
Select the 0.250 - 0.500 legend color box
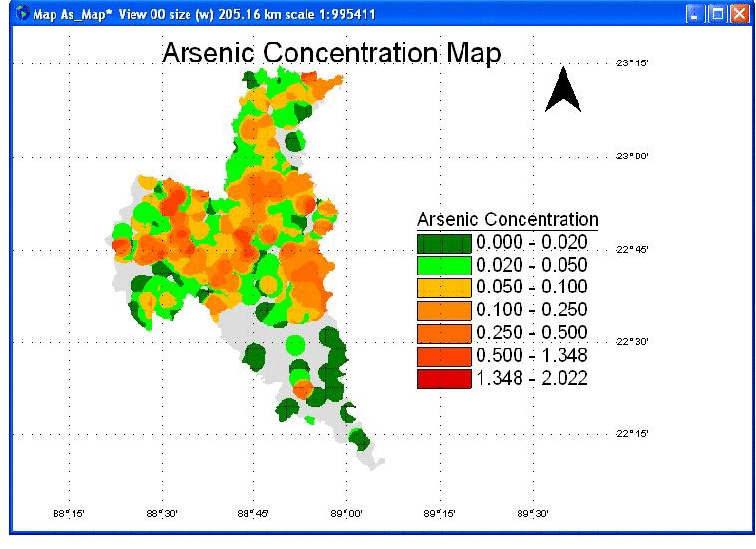click(x=444, y=332)
